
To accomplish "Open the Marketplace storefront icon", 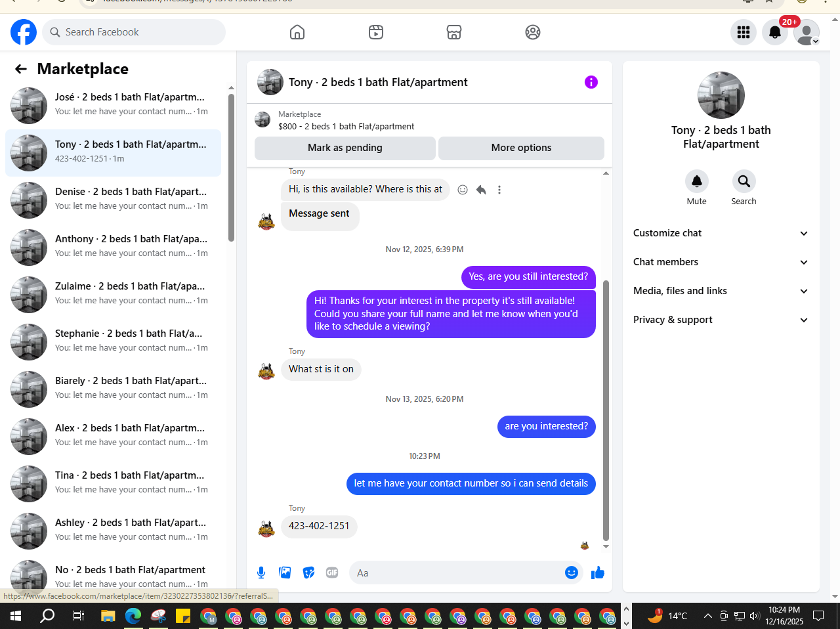I will point(454,32).
